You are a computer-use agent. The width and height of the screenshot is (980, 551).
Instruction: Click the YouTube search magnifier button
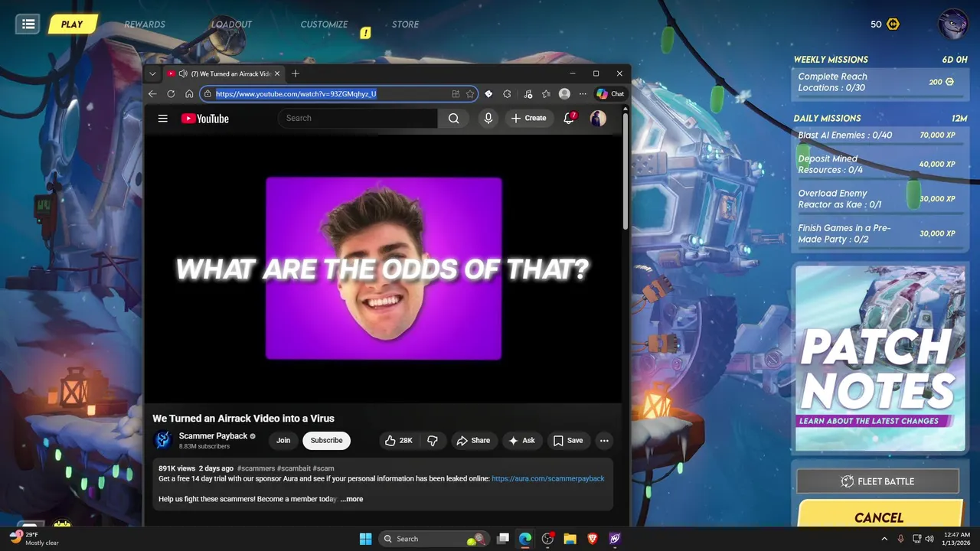click(454, 118)
